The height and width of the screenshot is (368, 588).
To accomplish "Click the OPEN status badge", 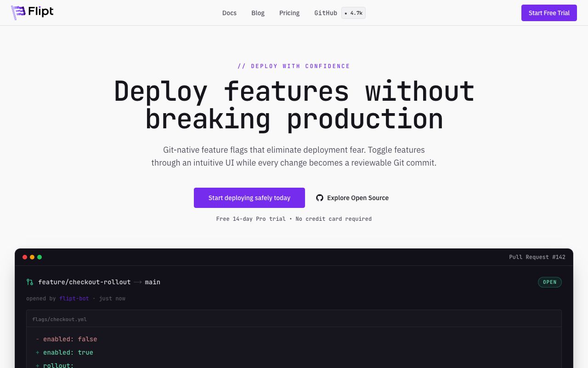I will pos(550,282).
